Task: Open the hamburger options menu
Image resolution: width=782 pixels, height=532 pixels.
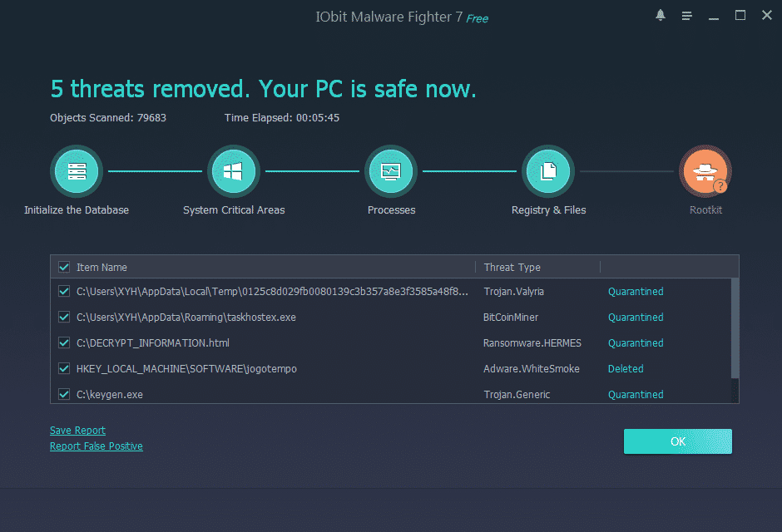Action: 686,16
